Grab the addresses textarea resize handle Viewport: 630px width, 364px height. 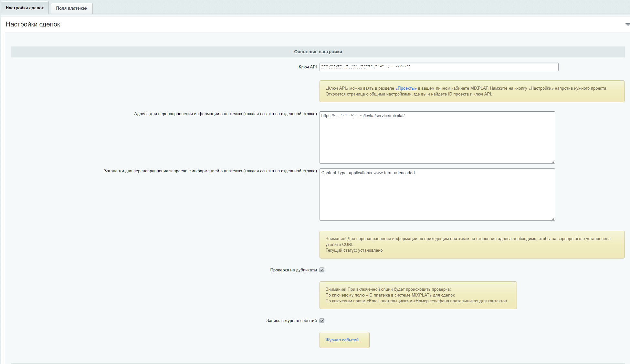[553, 162]
